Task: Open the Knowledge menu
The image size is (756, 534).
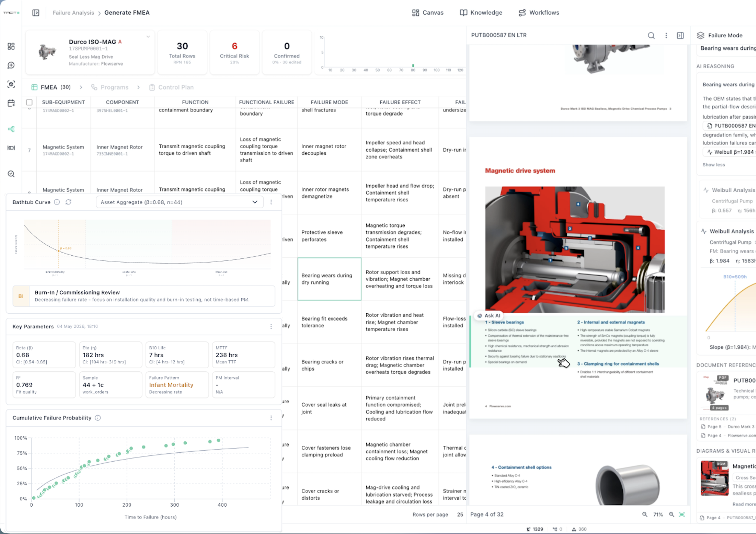Action: pyautogui.click(x=481, y=13)
